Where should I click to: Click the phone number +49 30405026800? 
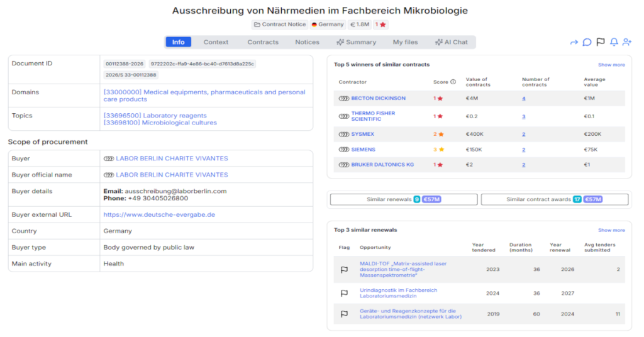158,198
